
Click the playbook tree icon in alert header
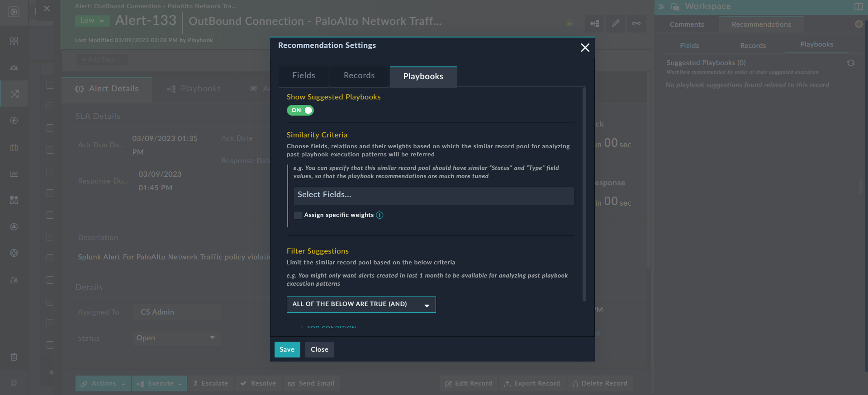595,24
